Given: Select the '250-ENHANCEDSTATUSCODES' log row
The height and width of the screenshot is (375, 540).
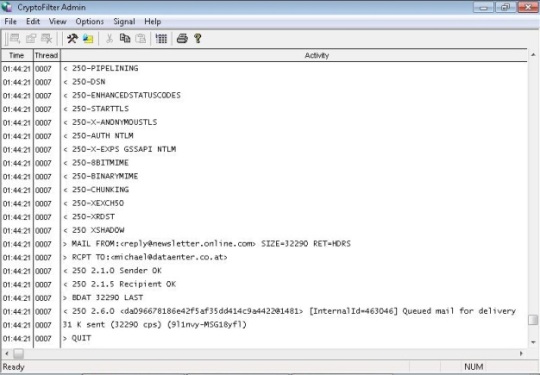Looking at the screenshot, I should click(264, 95).
